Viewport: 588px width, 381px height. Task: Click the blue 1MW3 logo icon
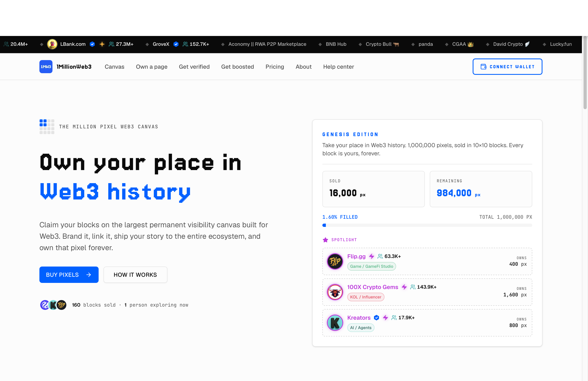coord(46,67)
